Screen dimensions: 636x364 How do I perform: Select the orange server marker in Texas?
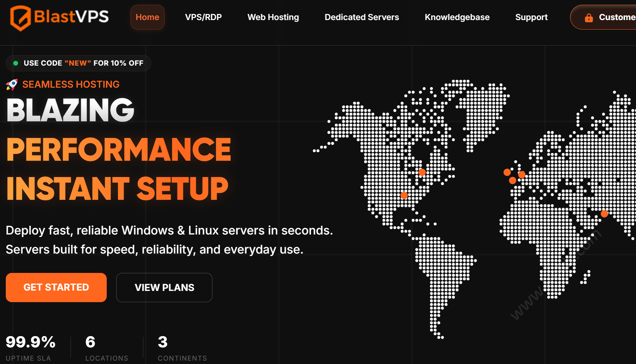(404, 195)
